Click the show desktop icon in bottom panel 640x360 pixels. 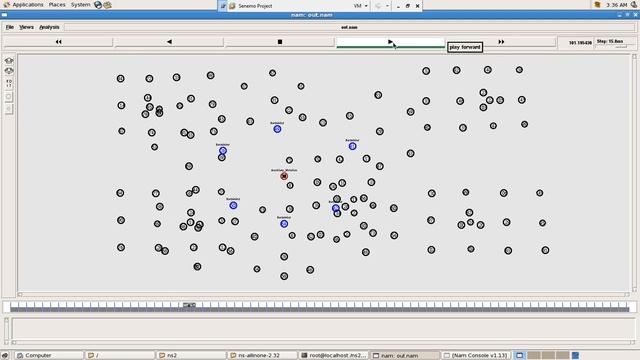[x=5, y=356]
